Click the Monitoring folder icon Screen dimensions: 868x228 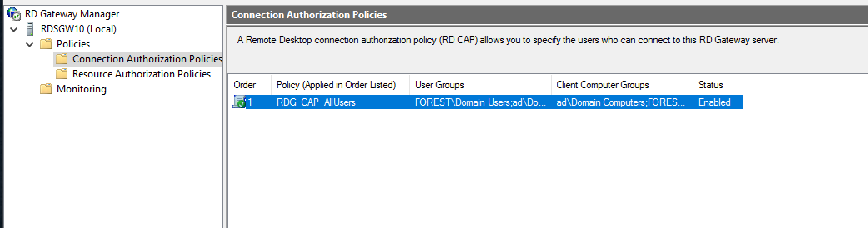(x=46, y=89)
